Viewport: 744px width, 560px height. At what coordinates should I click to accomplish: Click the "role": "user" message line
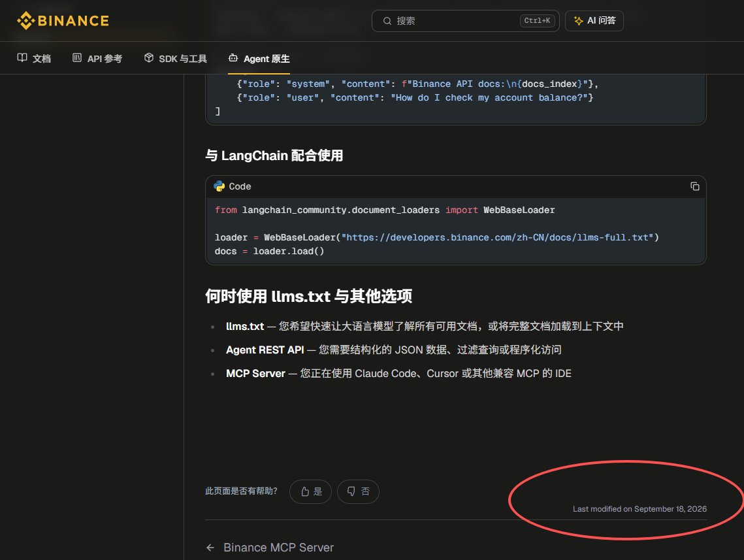point(415,97)
